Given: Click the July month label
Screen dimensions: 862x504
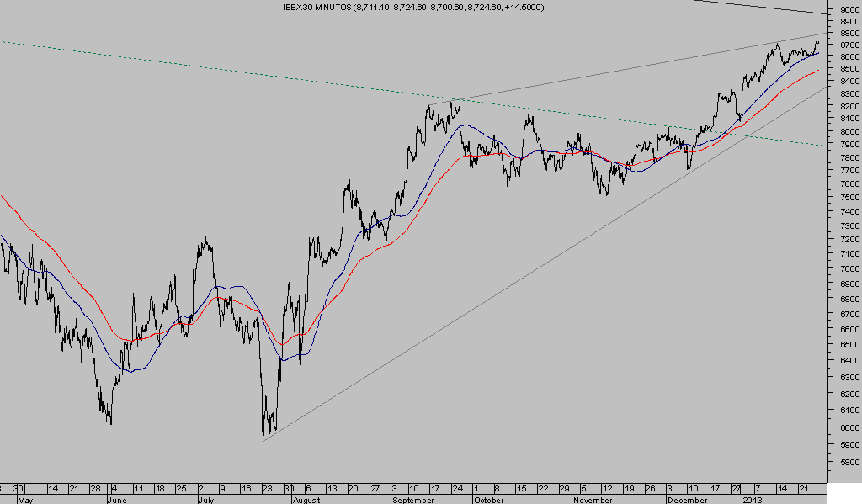Looking at the screenshot, I should coord(207,499).
